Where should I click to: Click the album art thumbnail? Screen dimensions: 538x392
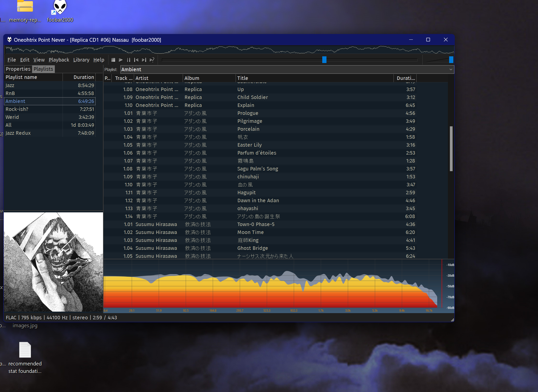pyautogui.click(x=53, y=262)
